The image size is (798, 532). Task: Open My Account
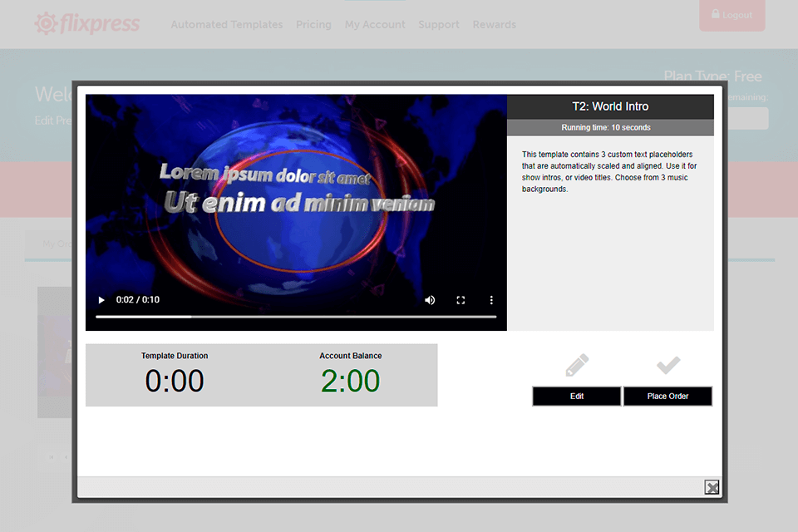375,24
